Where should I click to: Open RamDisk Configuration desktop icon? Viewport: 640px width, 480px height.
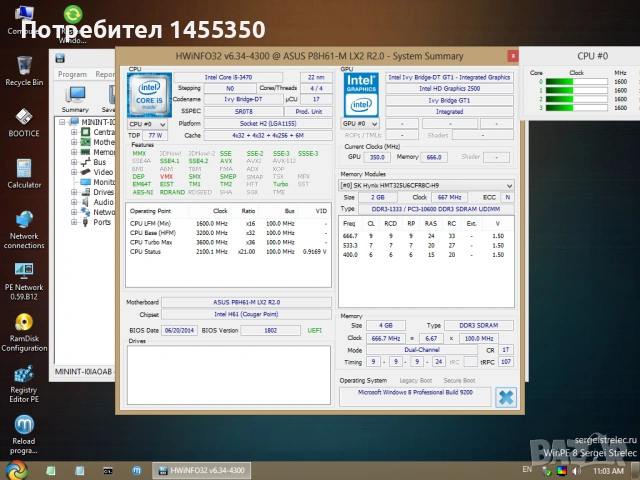pyautogui.click(x=24, y=333)
